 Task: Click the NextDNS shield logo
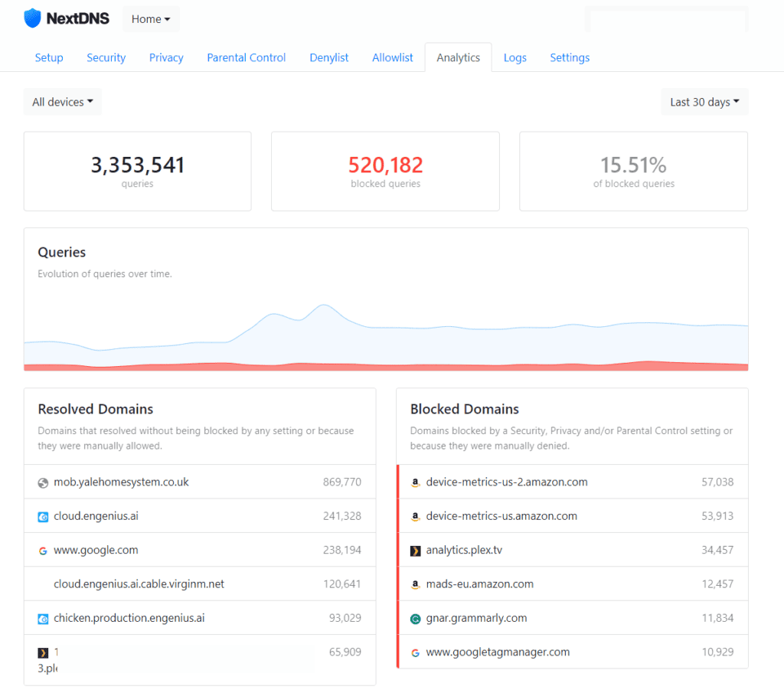32,18
